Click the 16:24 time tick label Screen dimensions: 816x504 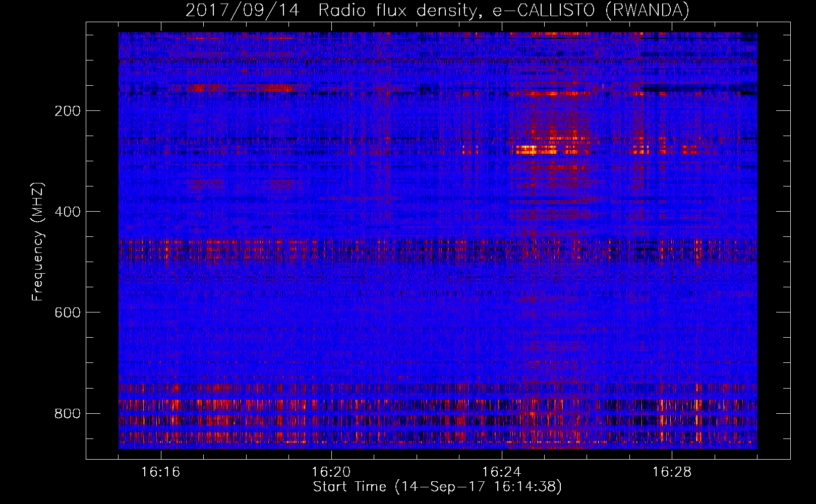502,472
